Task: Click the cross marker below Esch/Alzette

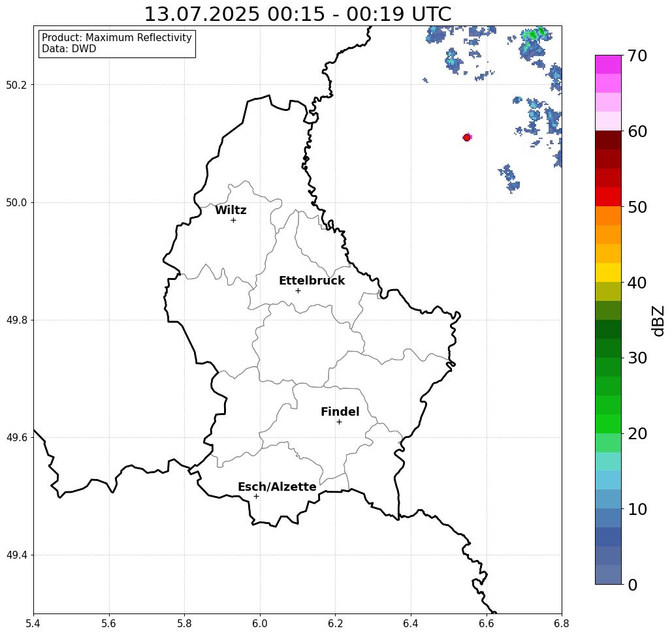Action: click(x=256, y=497)
